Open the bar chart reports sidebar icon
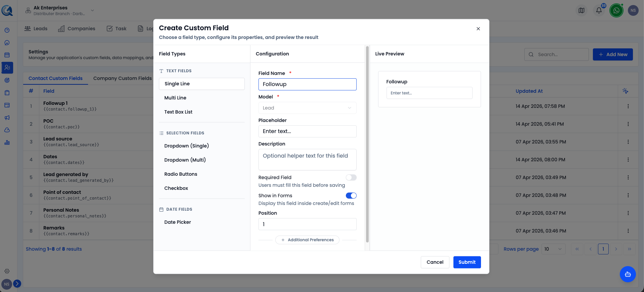 [x=7, y=142]
